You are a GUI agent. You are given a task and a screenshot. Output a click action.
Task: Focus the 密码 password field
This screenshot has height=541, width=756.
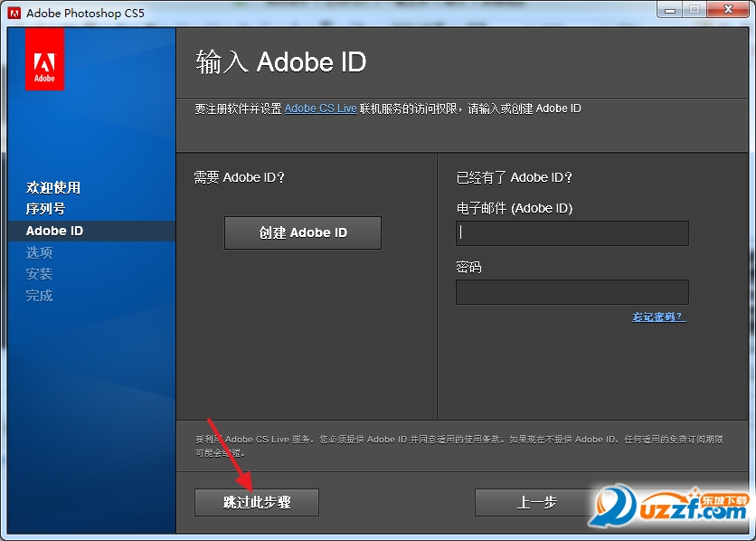(572, 292)
